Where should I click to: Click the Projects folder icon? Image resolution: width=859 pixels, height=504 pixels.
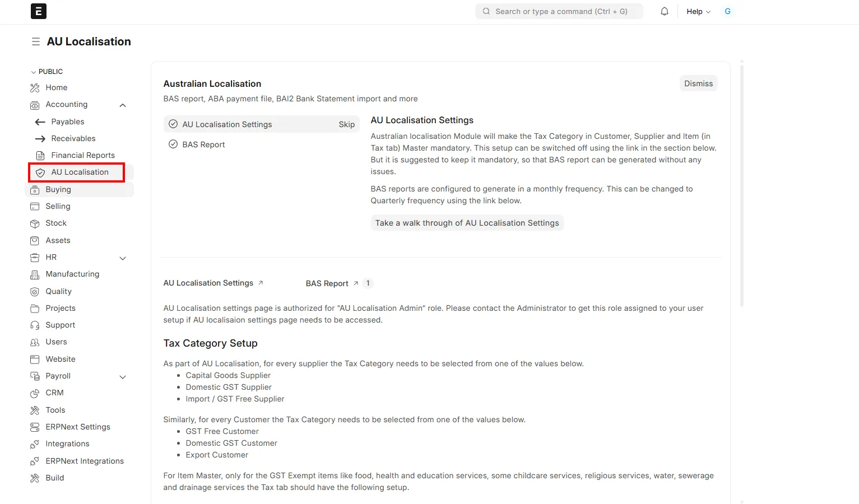coord(35,309)
